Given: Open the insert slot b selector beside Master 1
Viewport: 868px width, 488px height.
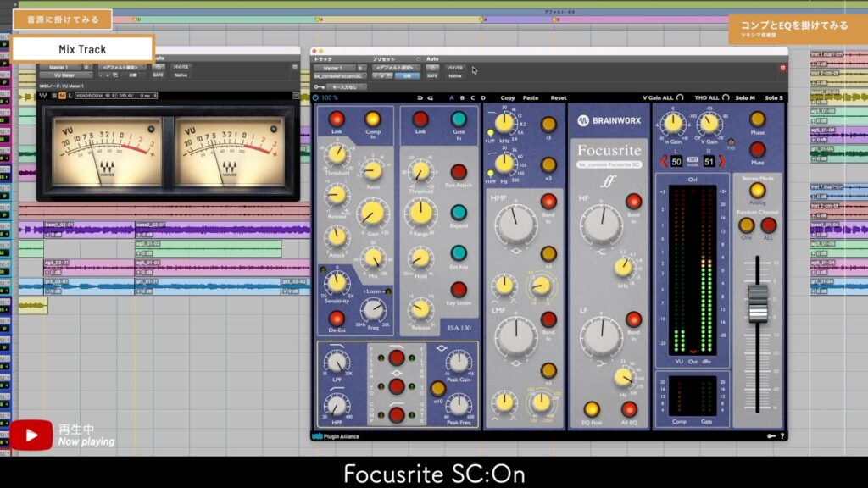Looking at the screenshot, I should [x=360, y=68].
